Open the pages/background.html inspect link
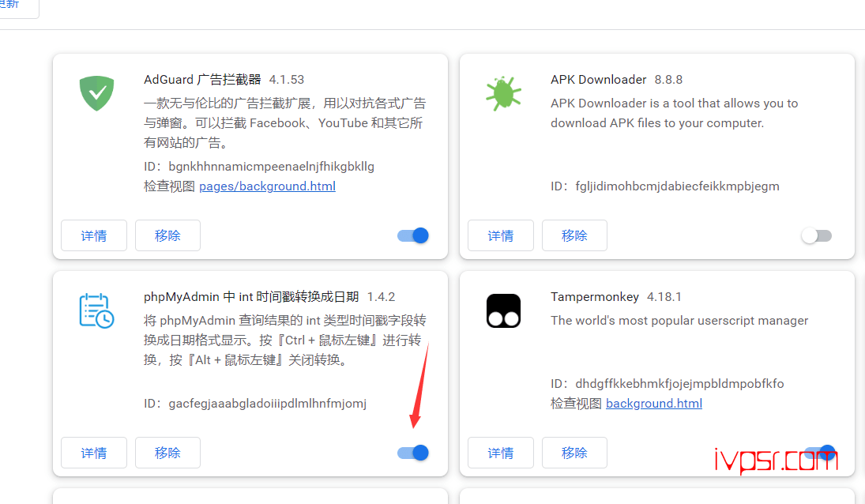This screenshot has width=865, height=504. click(267, 186)
